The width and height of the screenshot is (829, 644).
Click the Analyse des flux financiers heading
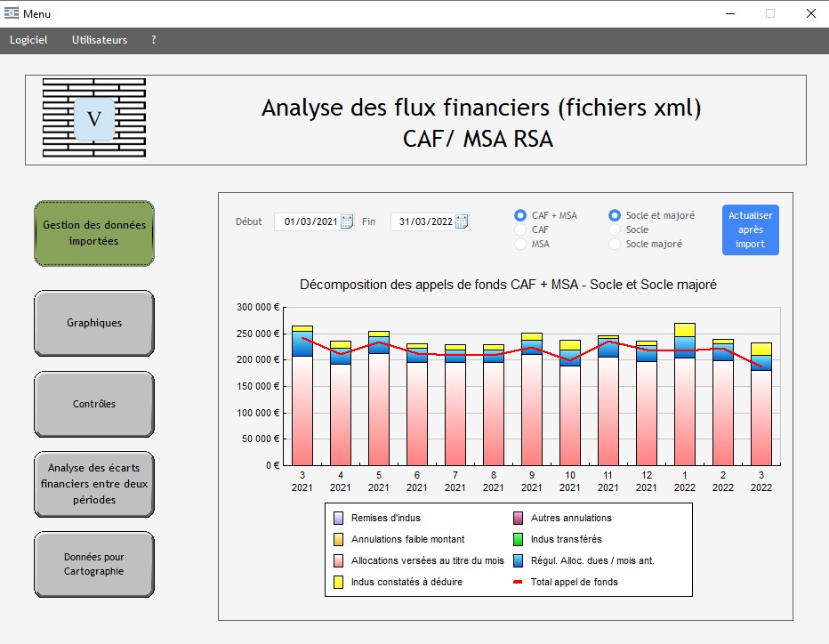[x=481, y=108]
